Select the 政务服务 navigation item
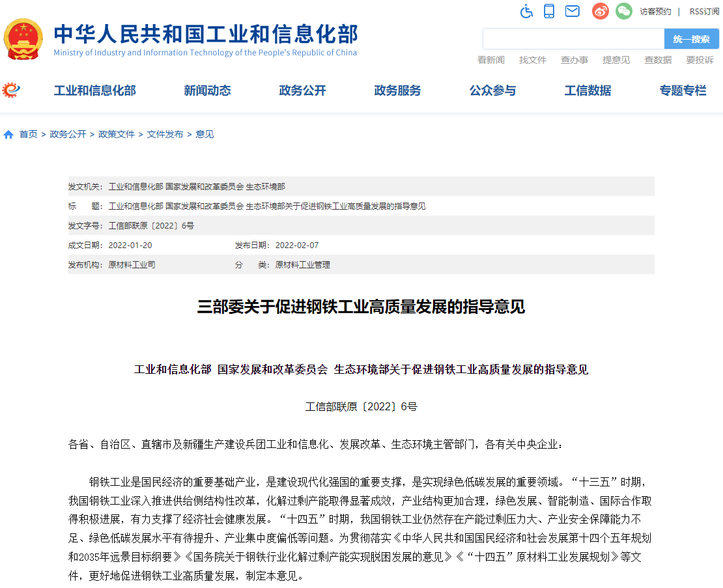This screenshot has width=723, height=588. coord(397,91)
